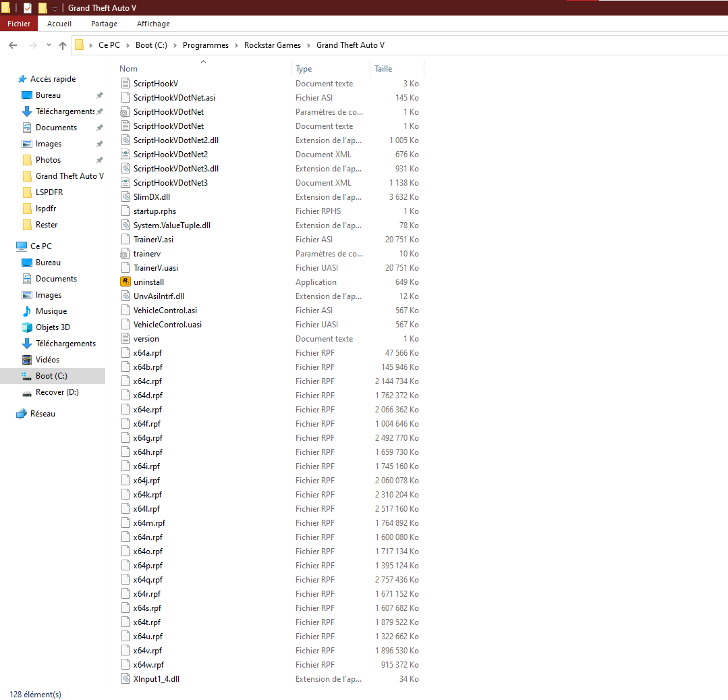Switch to the Partage ribbon tab
The height and width of the screenshot is (700, 728).
click(x=104, y=24)
